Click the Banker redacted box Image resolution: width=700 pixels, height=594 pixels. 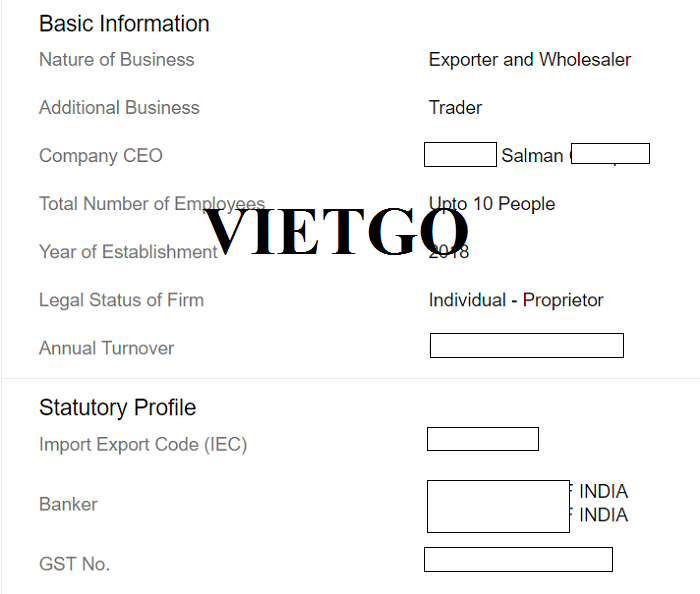[x=499, y=507]
